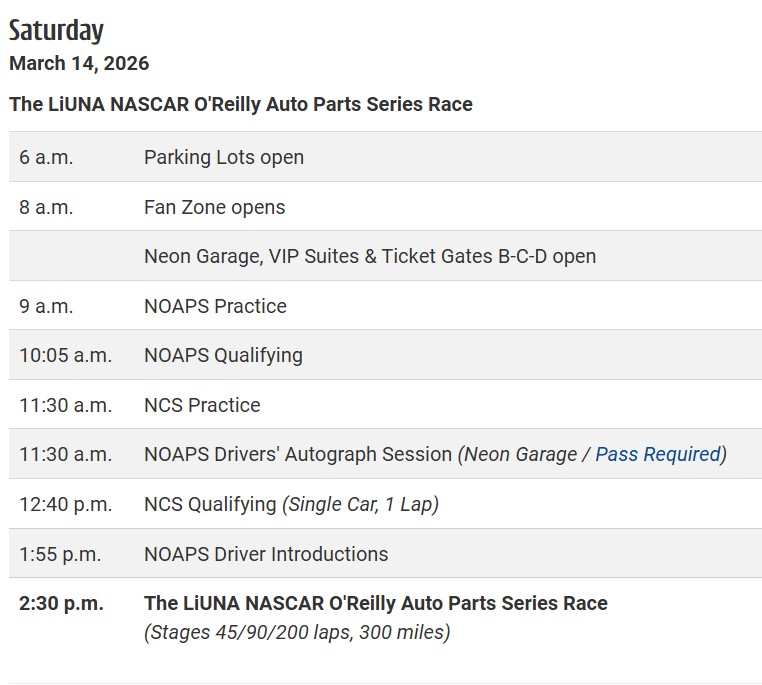Click the NOAPS Drivers' Autograph Session text
Image resolution: width=762 pixels, height=685 pixels.
[298, 455]
